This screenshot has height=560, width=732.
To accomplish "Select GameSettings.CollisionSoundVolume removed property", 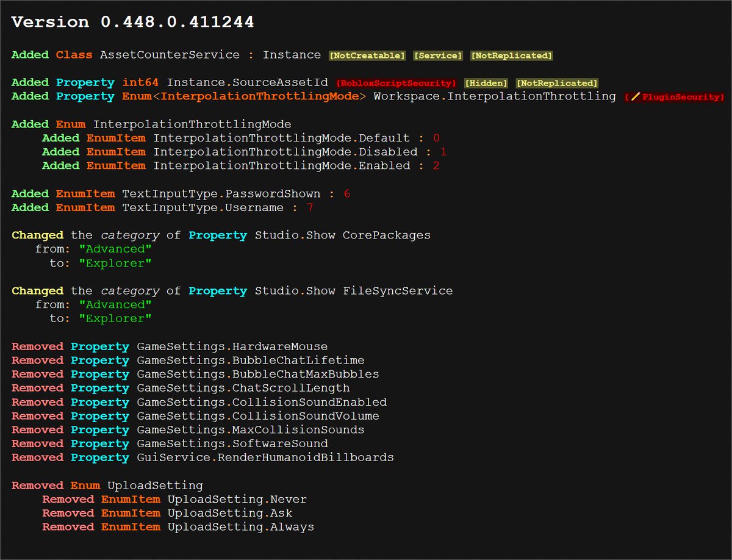I will coord(258,416).
